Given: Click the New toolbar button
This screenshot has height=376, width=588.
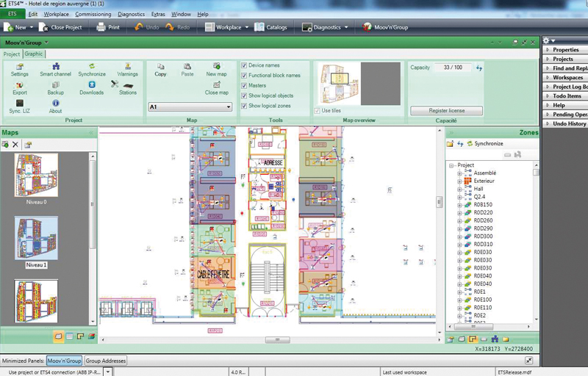Looking at the screenshot, I should (x=15, y=27).
